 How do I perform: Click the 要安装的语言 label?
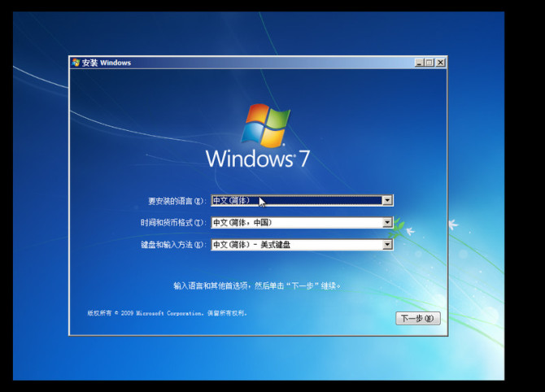click(x=177, y=201)
